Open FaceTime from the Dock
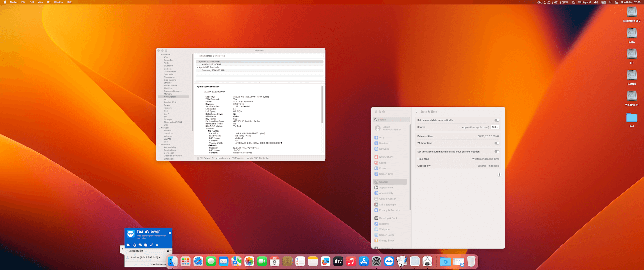Image resolution: width=644 pixels, height=270 pixels. pyautogui.click(x=262, y=261)
